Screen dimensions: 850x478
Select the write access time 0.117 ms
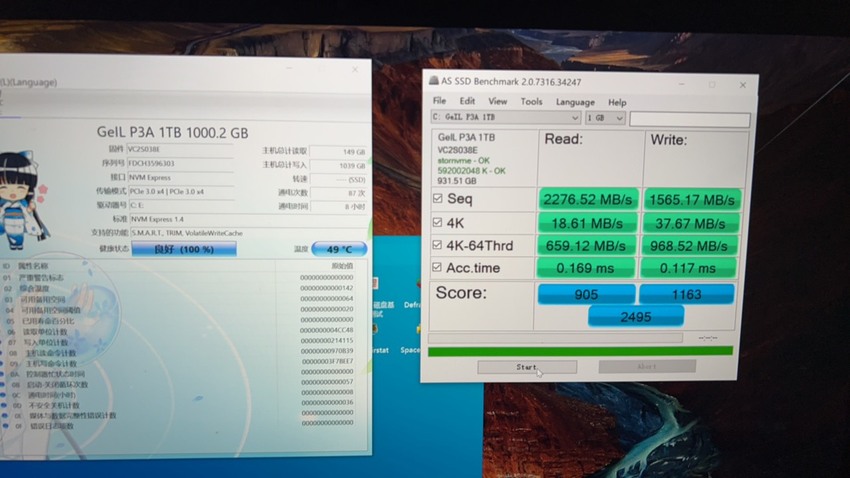[688, 268]
